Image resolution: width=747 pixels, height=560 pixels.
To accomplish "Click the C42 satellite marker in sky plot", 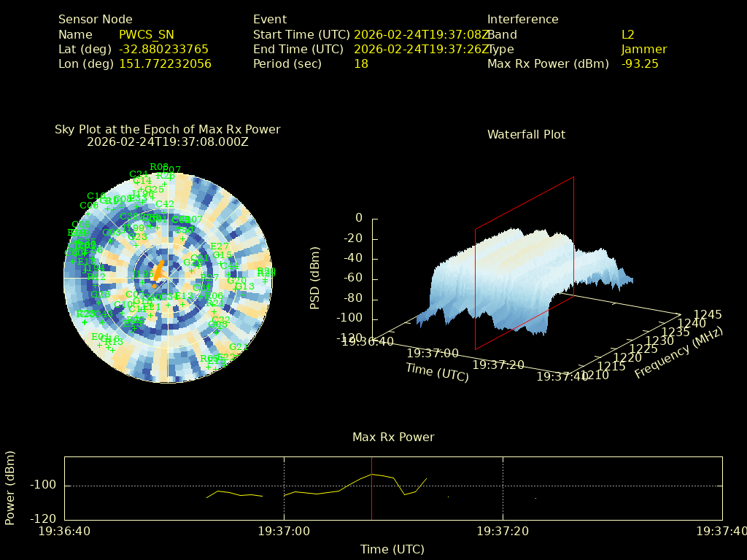I will click(165, 211).
